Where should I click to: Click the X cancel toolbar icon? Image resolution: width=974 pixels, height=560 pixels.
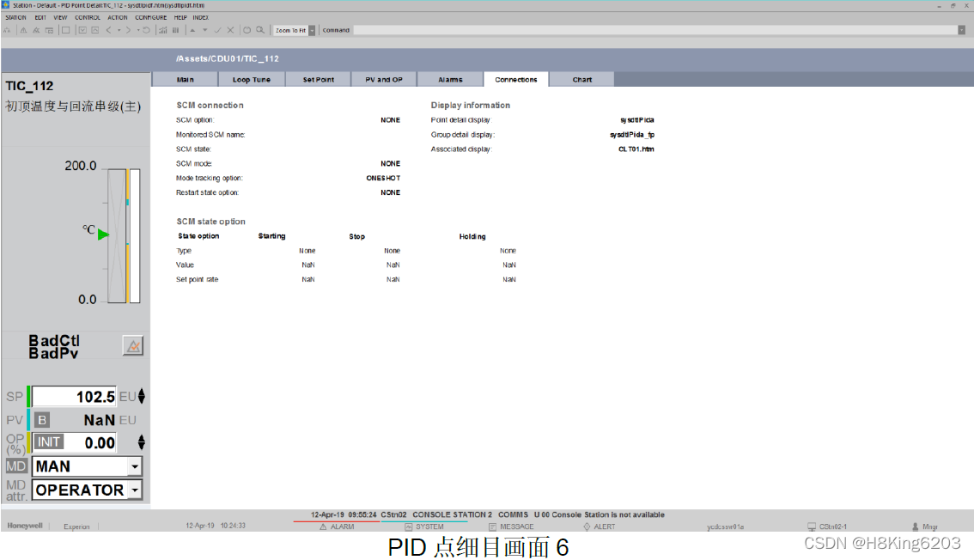pos(230,30)
